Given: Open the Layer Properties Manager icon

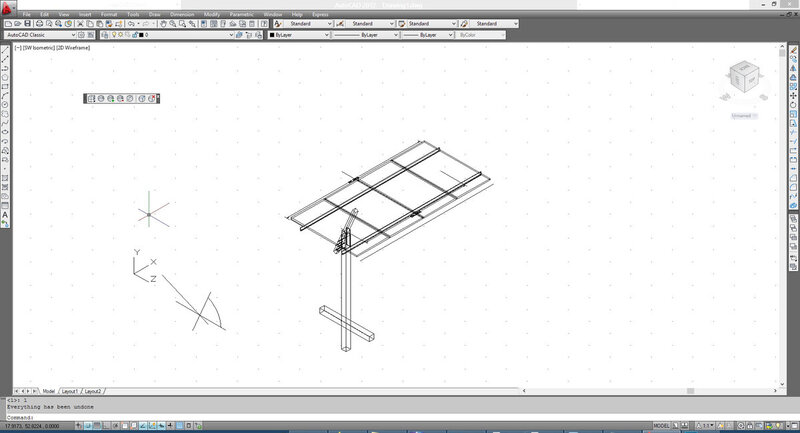Looking at the screenshot, I should (105, 35).
